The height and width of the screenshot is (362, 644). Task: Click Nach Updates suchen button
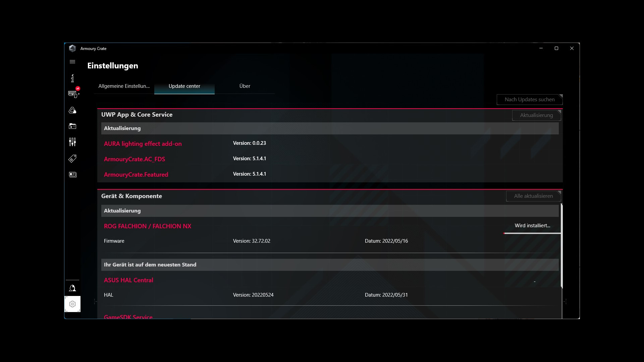pos(530,100)
